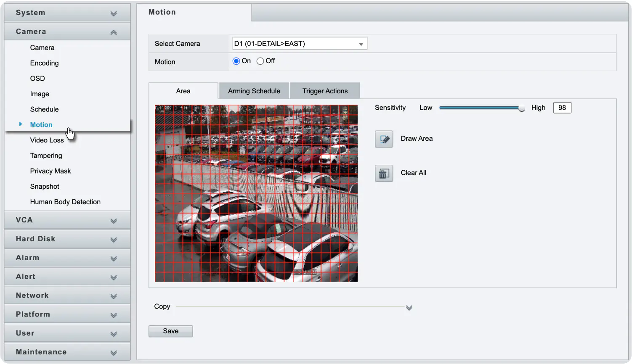
Task: Click the Maintenance section chevron icon
Action: (x=114, y=353)
